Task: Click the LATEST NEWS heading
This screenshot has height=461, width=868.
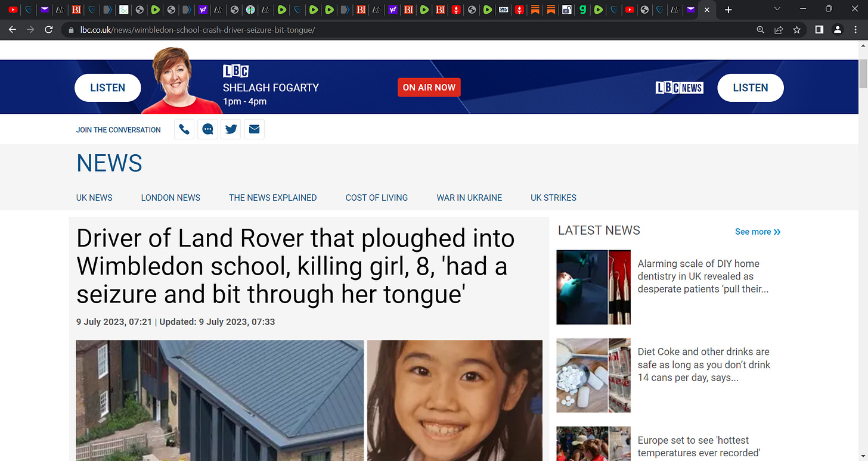Action: [x=599, y=230]
